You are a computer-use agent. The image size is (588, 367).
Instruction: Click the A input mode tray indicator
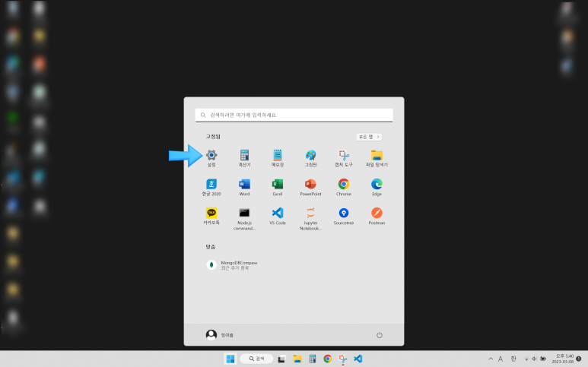501,359
